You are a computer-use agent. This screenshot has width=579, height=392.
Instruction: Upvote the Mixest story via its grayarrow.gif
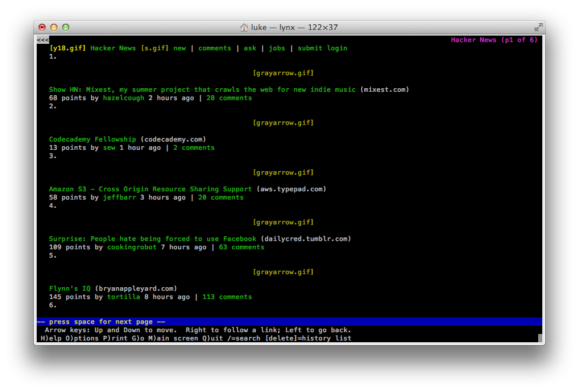[283, 73]
